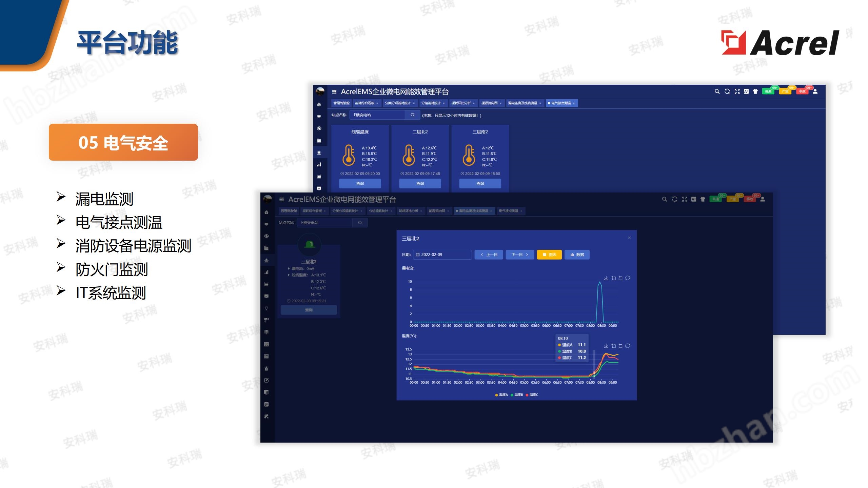The image size is (868, 488).
Task: Restore the temperature chart with refresh icon
Action: (x=628, y=346)
